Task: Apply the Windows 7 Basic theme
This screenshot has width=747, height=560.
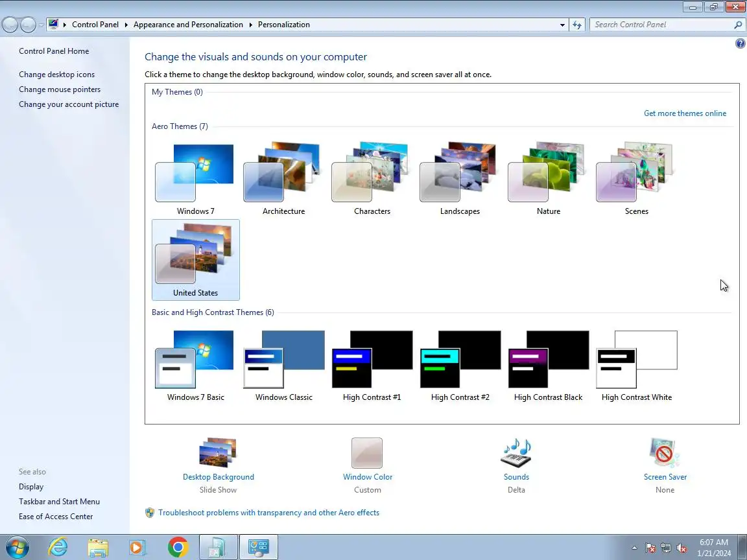Action: click(195, 366)
